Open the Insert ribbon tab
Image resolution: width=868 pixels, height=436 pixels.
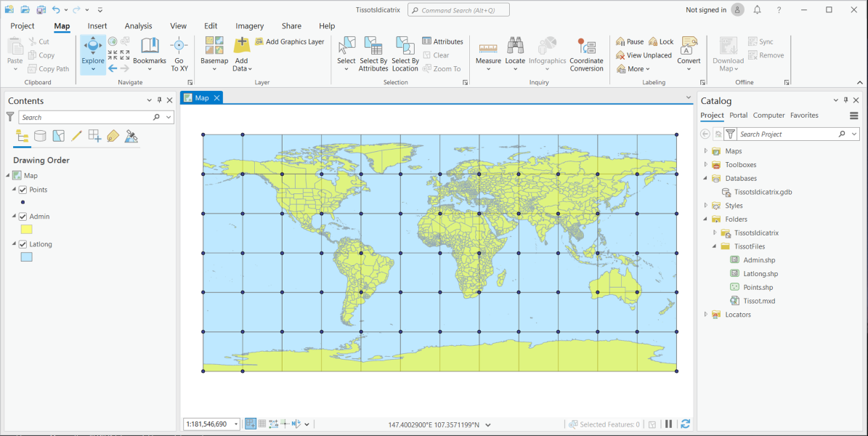pyautogui.click(x=97, y=26)
